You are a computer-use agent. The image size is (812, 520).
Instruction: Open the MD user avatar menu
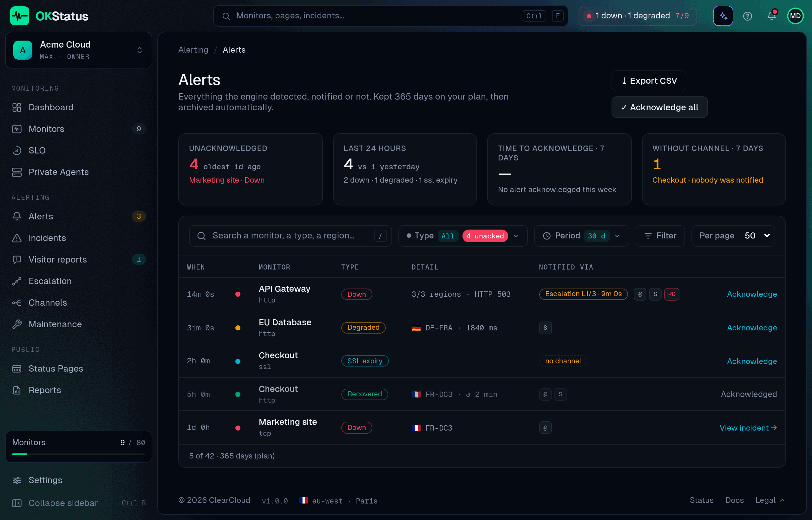795,16
